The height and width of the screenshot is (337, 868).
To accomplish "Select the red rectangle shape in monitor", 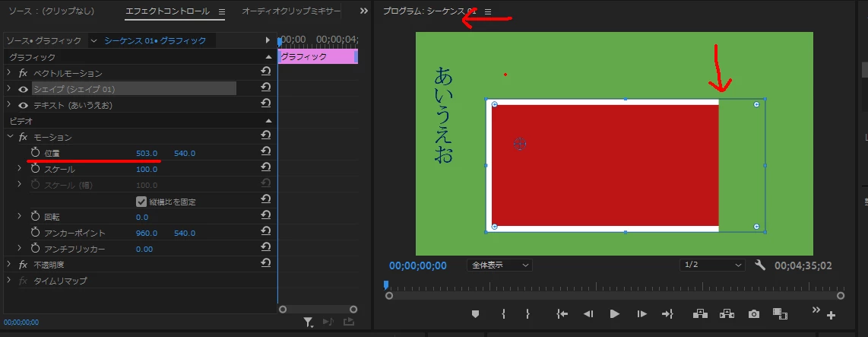I will click(x=604, y=165).
